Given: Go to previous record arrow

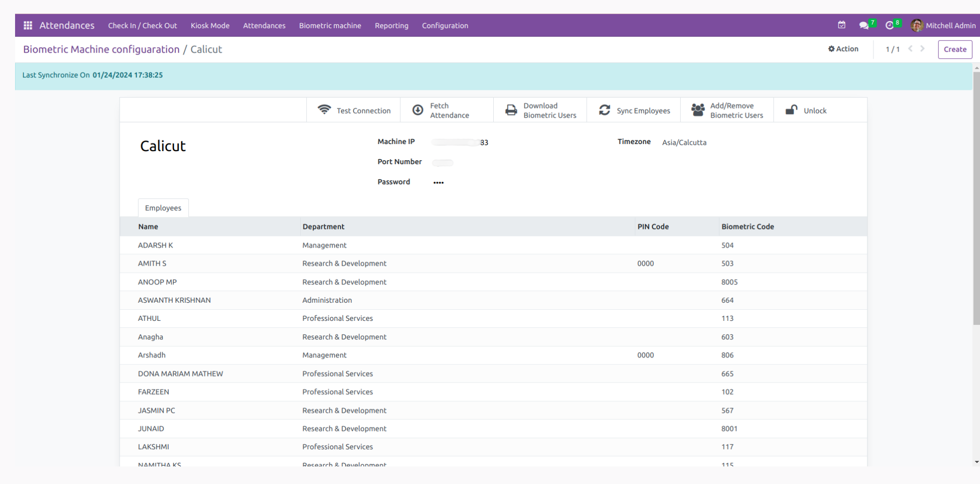Looking at the screenshot, I should tap(910, 49).
